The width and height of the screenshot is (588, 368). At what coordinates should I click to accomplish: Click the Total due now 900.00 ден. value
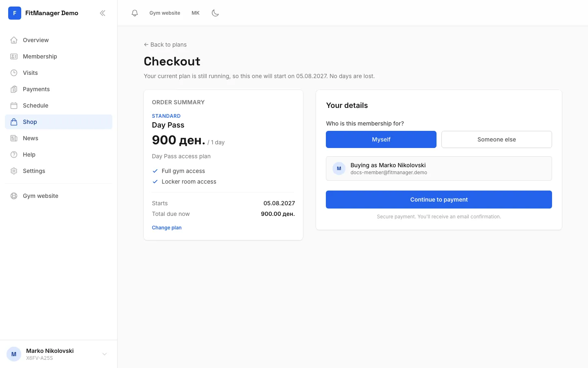pyautogui.click(x=278, y=214)
